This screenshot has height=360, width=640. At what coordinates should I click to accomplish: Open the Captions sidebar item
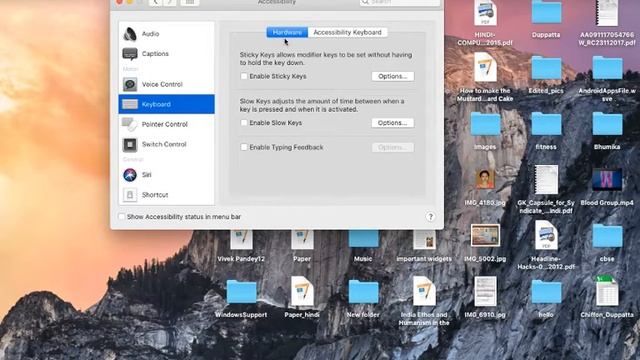point(166,54)
